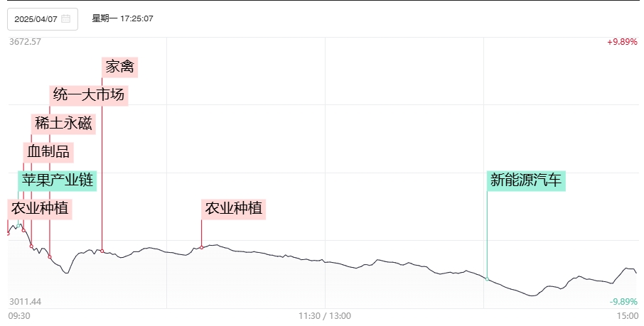Image resolution: width=644 pixels, height=326 pixels.
Task: Click the 2025/04/07 date input field
Action: 43,19
